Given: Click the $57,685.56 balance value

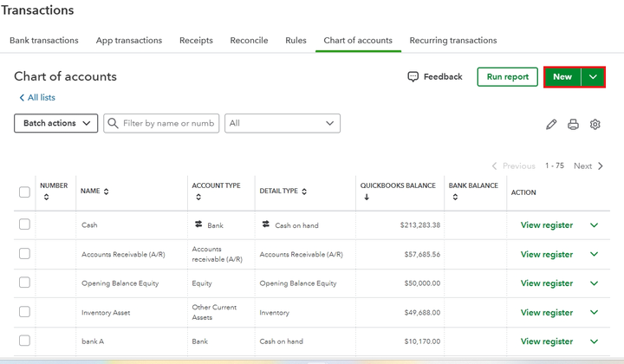Looking at the screenshot, I should (x=422, y=254).
